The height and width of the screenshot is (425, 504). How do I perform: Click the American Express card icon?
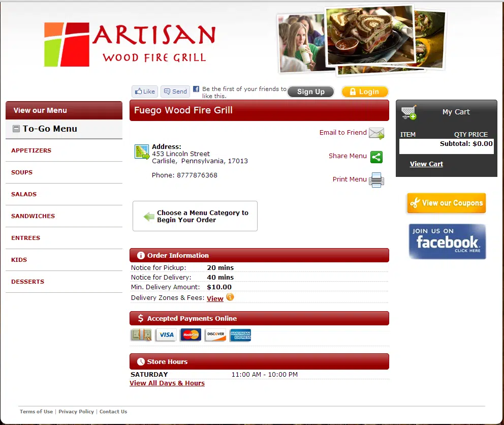click(240, 335)
